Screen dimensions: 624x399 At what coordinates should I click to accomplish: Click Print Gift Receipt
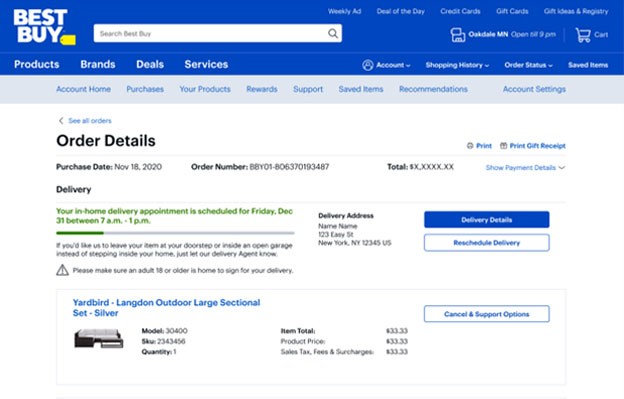click(538, 146)
